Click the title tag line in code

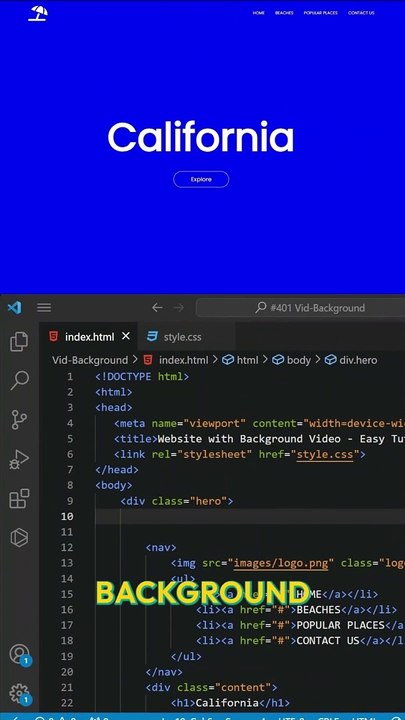(259, 439)
